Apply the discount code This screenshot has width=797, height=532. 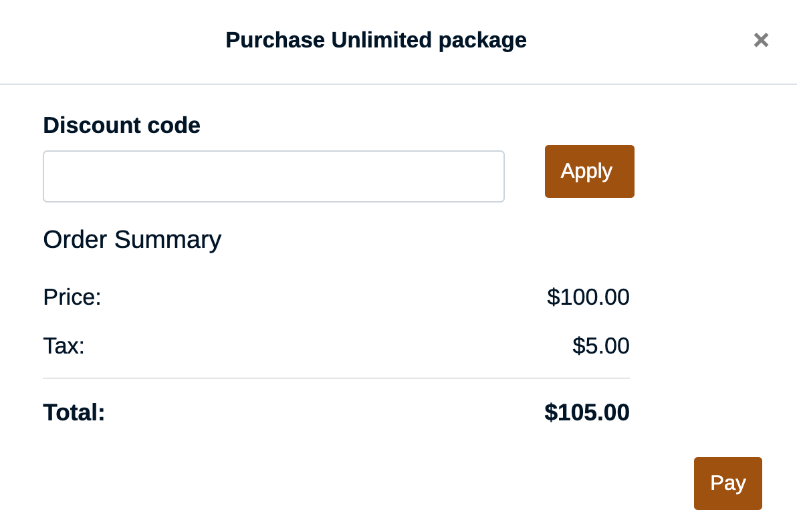point(589,171)
